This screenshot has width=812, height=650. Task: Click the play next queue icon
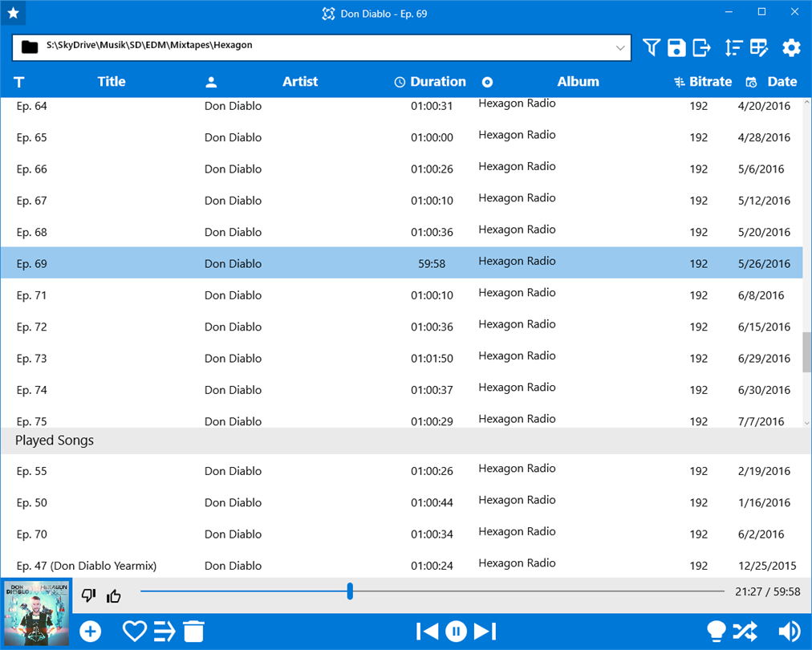[164, 632]
